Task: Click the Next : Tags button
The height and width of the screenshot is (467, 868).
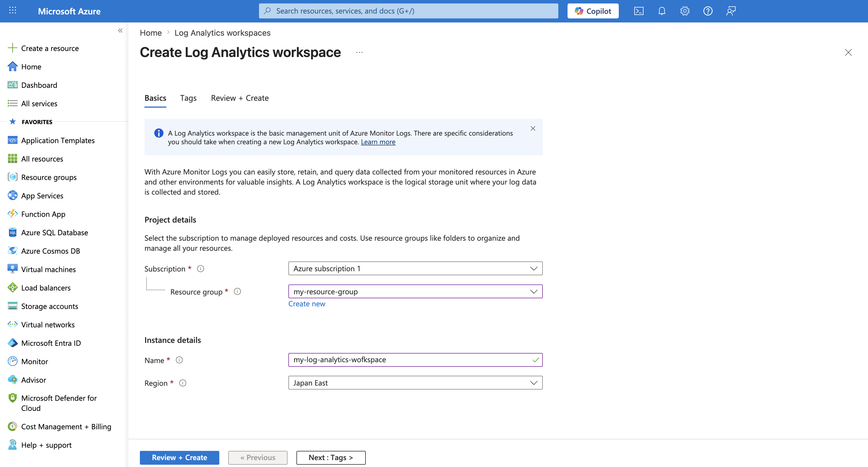Action: (331, 457)
